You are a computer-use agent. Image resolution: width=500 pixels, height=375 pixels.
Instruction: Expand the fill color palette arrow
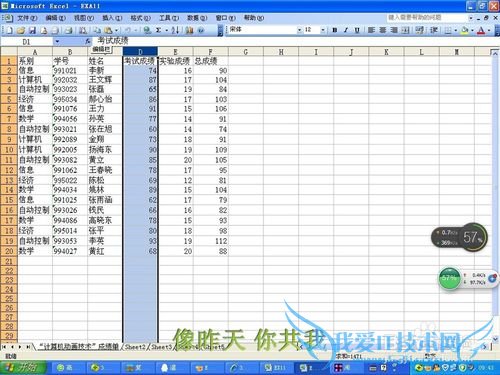pos(472,30)
